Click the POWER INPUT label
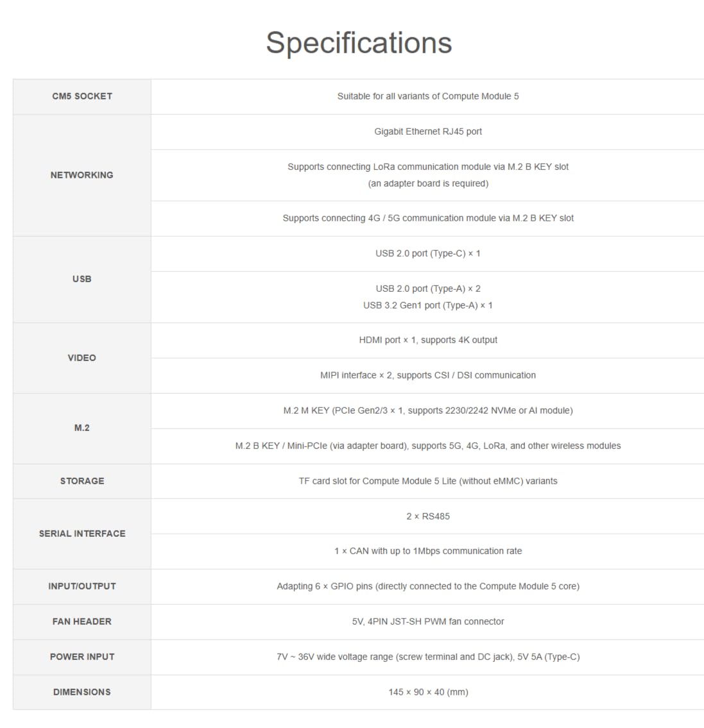 (82, 657)
